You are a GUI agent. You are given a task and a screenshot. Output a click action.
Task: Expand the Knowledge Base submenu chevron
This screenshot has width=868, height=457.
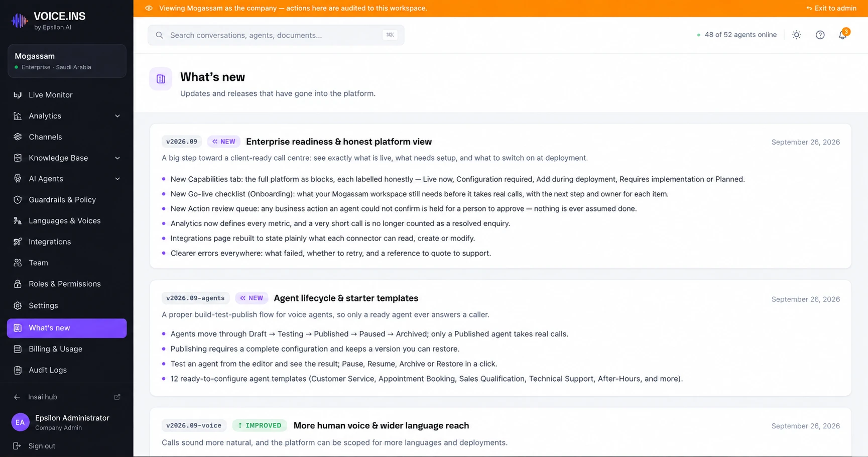click(117, 158)
